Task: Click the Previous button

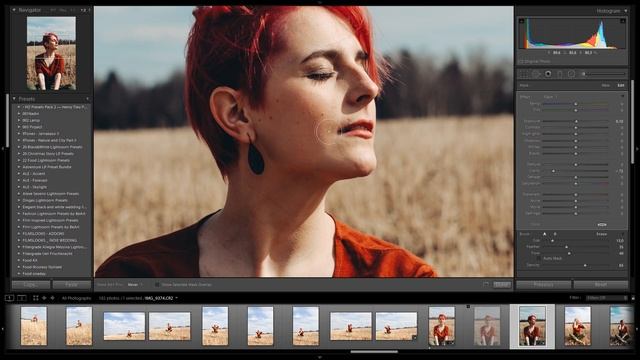Action: point(544,284)
